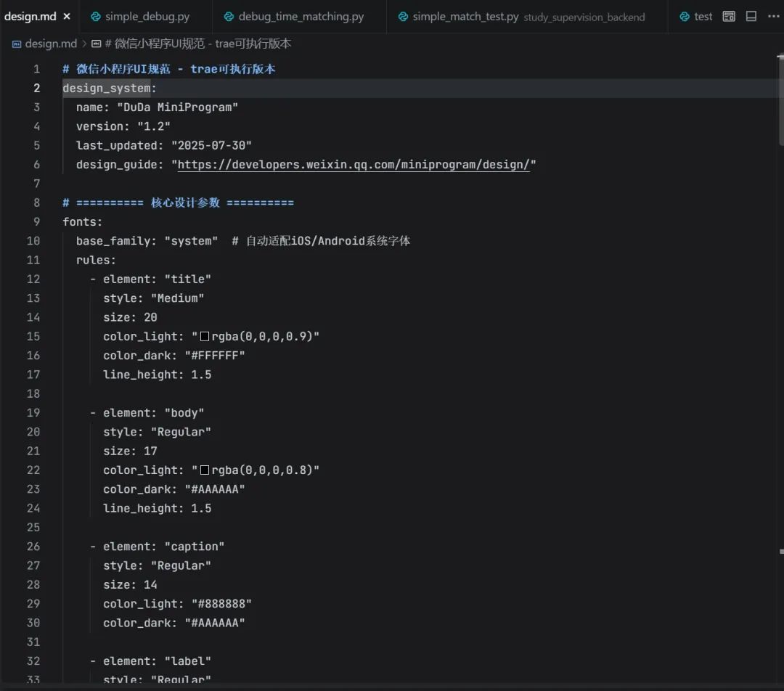The height and width of the screenshot is (691, 784).
Task: Click the version: "1.2" line
Action: coord(123,126)
